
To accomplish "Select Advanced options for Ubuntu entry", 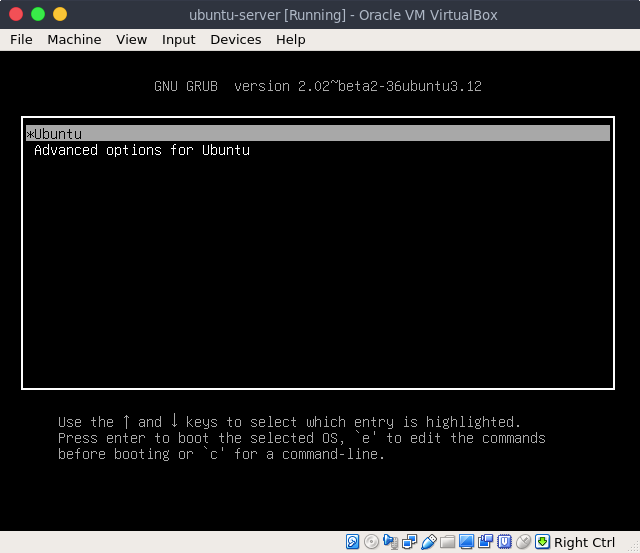I will 142,150.
